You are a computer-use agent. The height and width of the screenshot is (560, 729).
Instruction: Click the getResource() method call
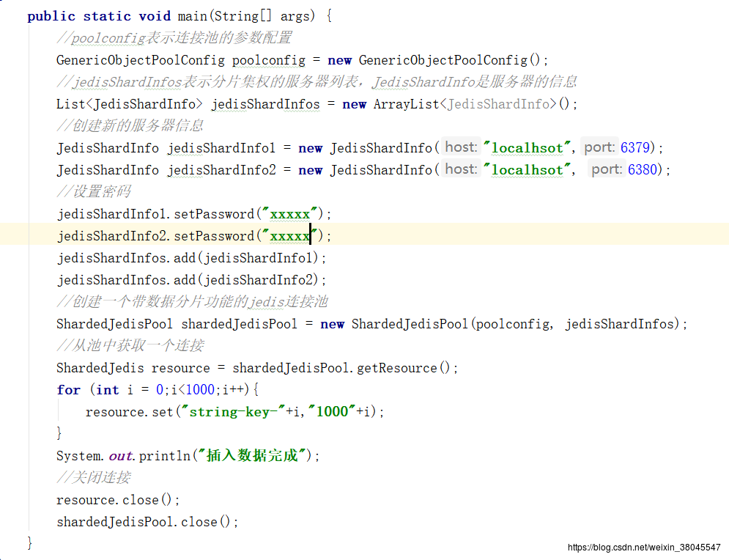click(x=396, y=368)
